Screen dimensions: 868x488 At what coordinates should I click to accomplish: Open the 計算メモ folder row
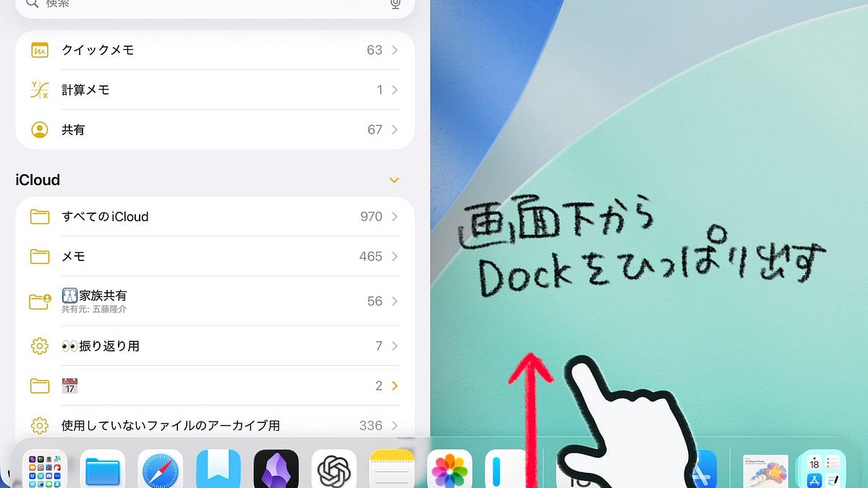[215, 90]
